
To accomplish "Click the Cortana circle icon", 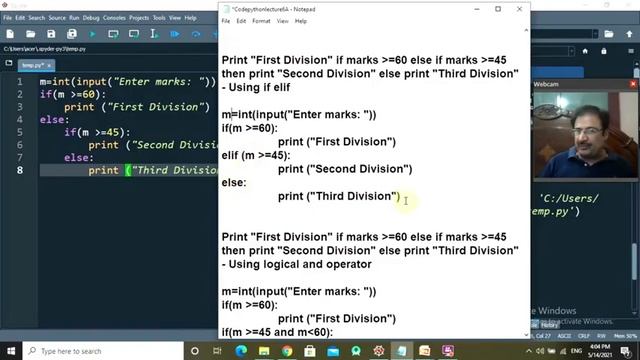I will (195, 351).
